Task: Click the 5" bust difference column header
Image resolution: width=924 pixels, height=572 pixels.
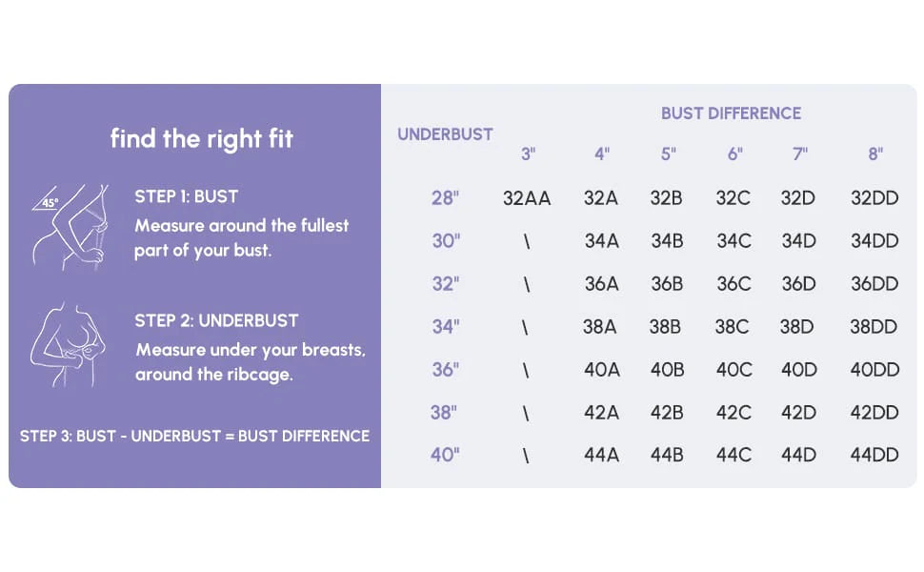Action: point(669,154)
